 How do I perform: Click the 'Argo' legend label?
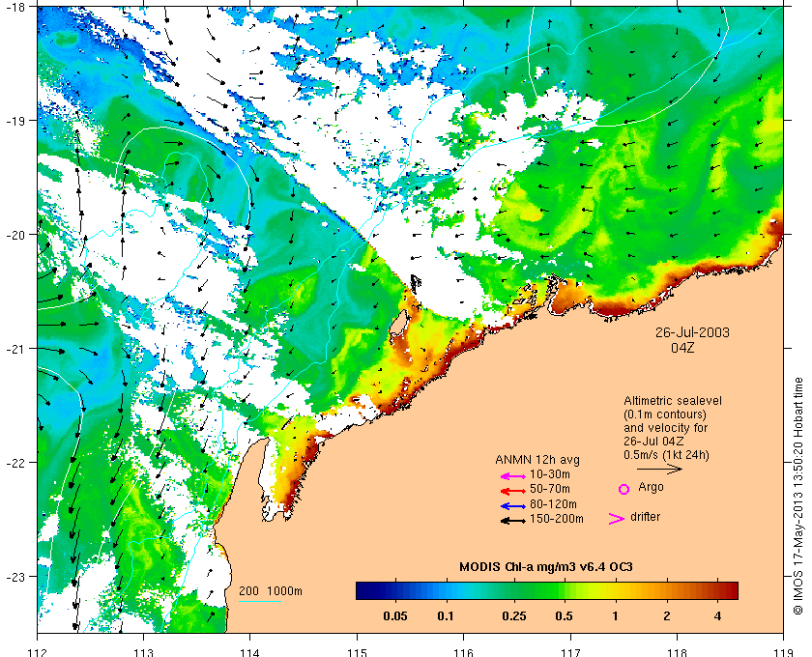(651, 487)
